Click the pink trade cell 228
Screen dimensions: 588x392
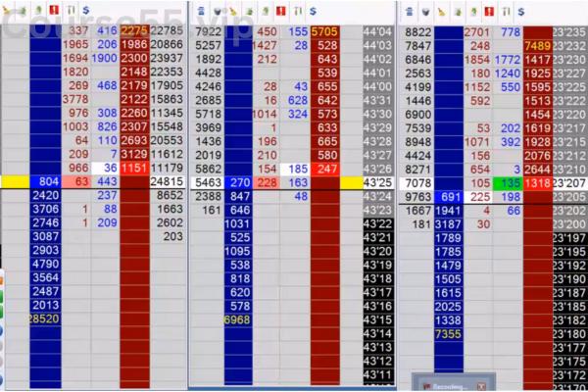267,182
